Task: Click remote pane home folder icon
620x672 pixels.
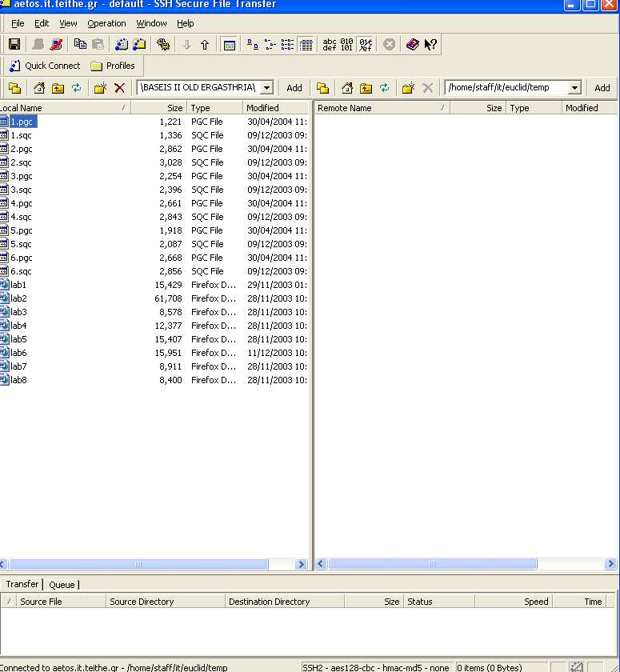Action: 347,88
